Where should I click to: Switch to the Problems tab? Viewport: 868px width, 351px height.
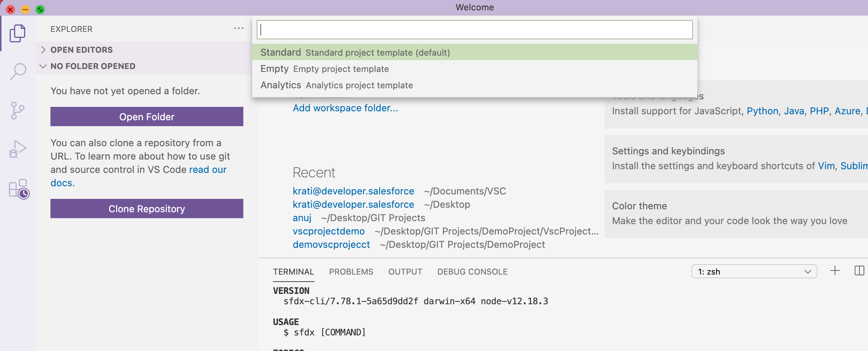tap(351, 272)
